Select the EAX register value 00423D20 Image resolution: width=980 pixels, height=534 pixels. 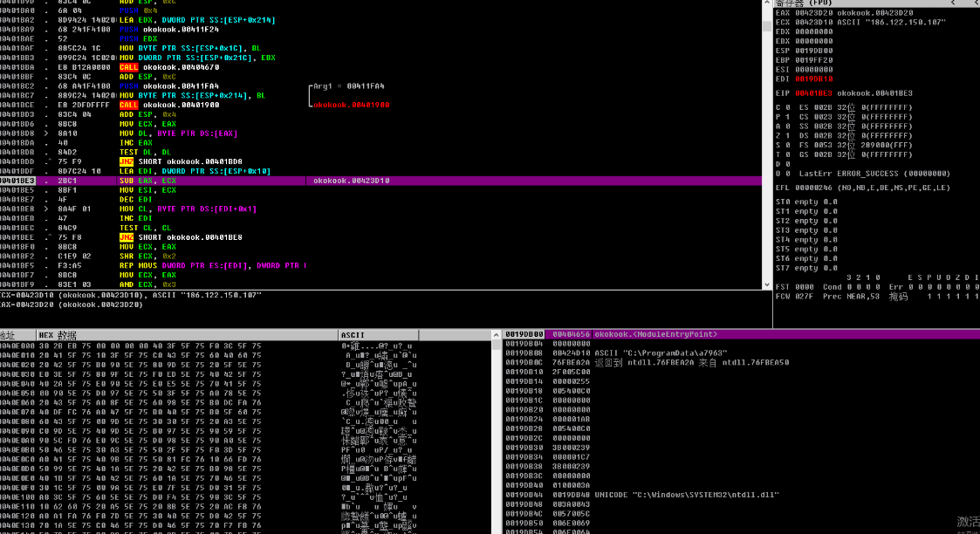pyautogui.click(x=813, y=12)
